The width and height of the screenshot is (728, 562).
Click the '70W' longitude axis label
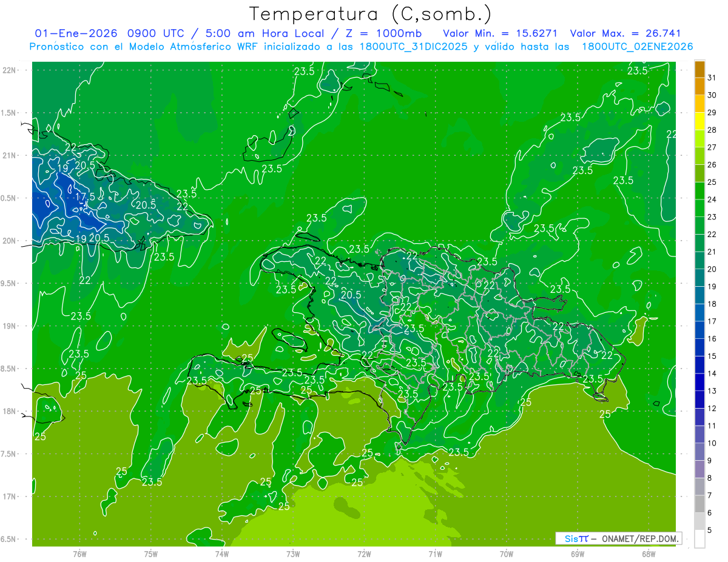[506, 554]
